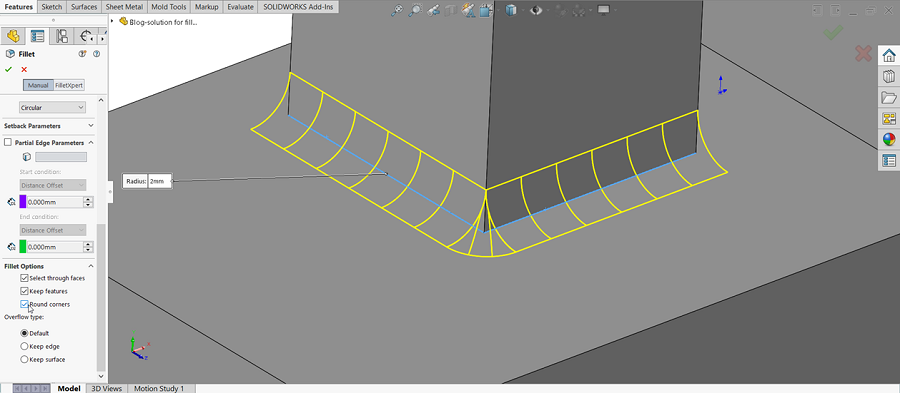The width and height of the screenshot is (900, 393).
Task: Open the ConfigurationManager tab icon
Action: (x=61, y=36)
